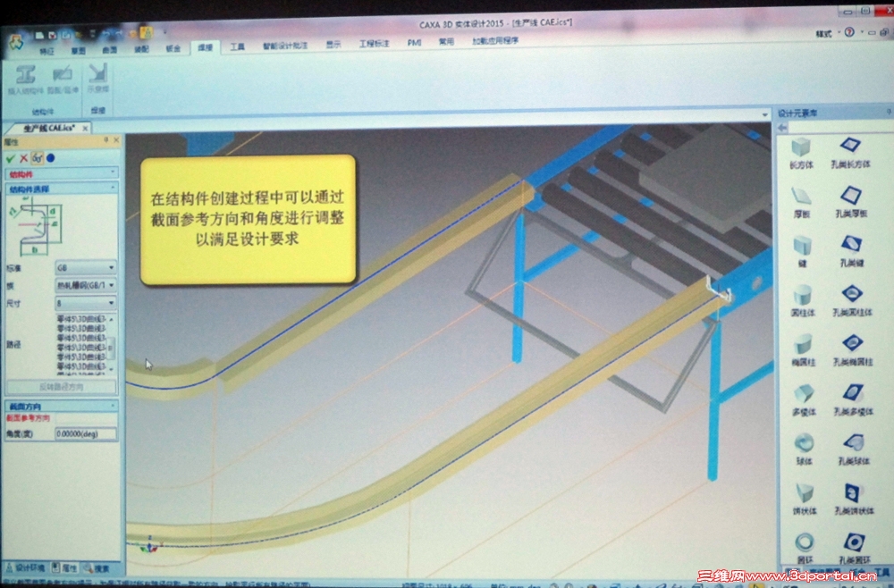Switch to 属性 bottom panel tab

point(64,568)
